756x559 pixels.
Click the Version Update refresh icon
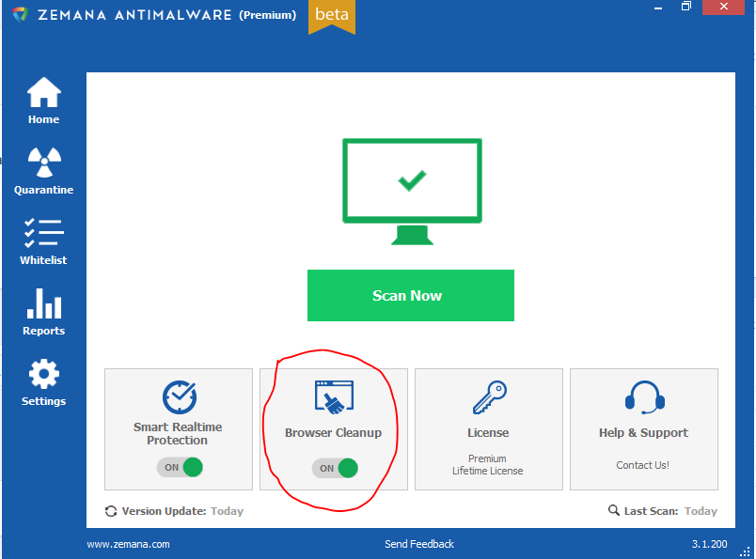click(x=111, y=511)
